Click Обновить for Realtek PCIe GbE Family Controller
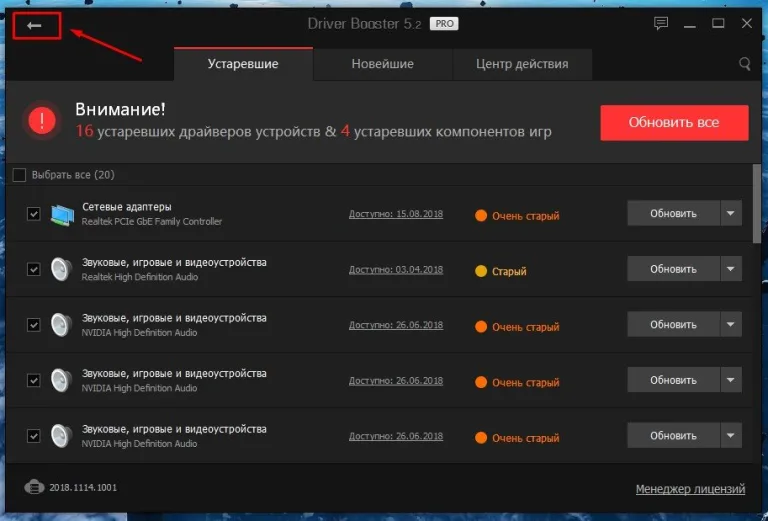768x521 pixels. 673,213
